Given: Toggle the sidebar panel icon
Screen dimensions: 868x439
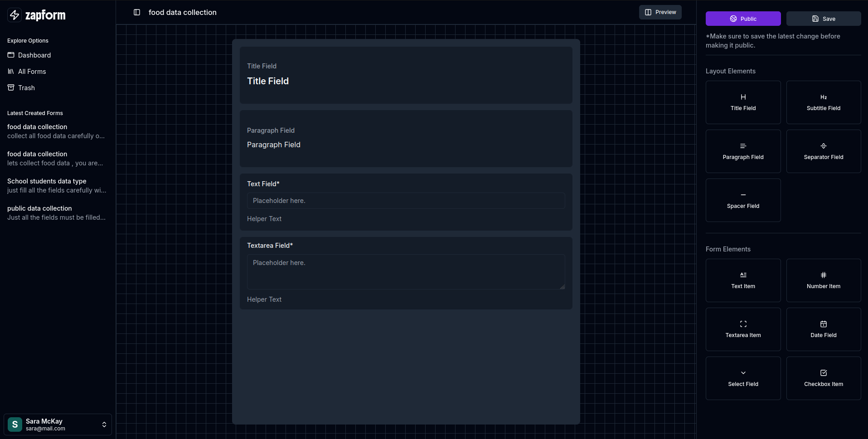Looking at the screenshot, I should 137,12.
